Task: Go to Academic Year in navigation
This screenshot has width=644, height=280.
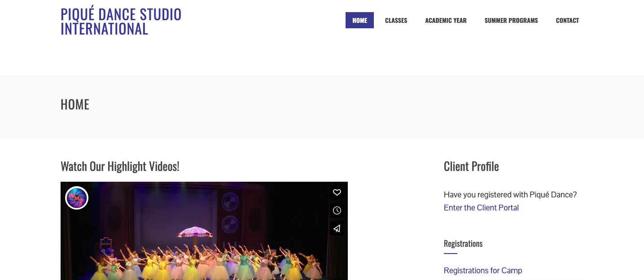Action: click(446, 20)
